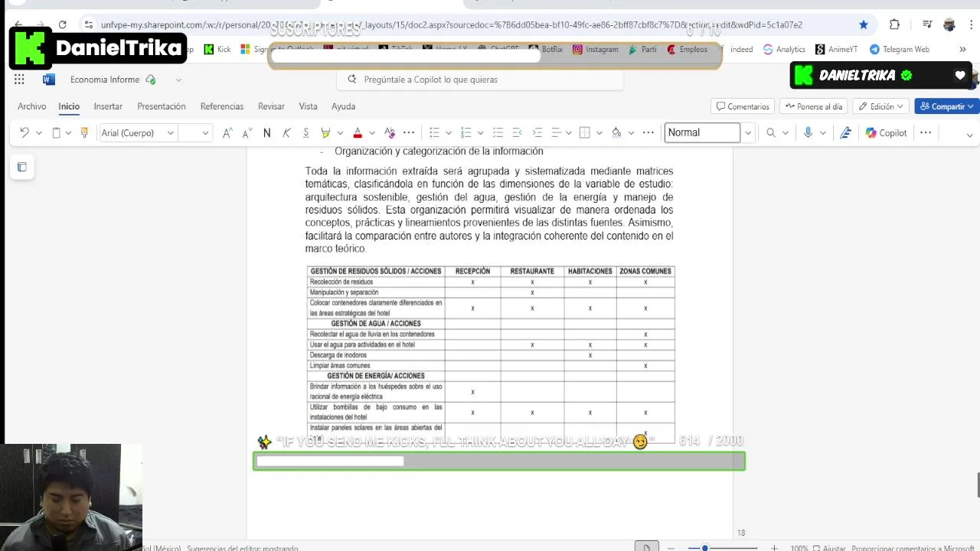Apply bulleted list formatting
Screen dimensions: 980x551
(434, 133)
